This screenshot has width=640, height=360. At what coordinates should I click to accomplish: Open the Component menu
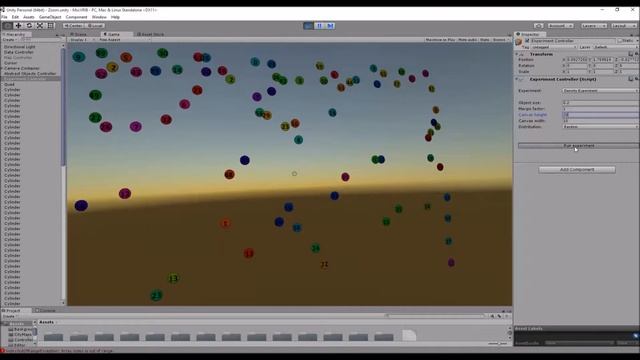pos(76,17)
